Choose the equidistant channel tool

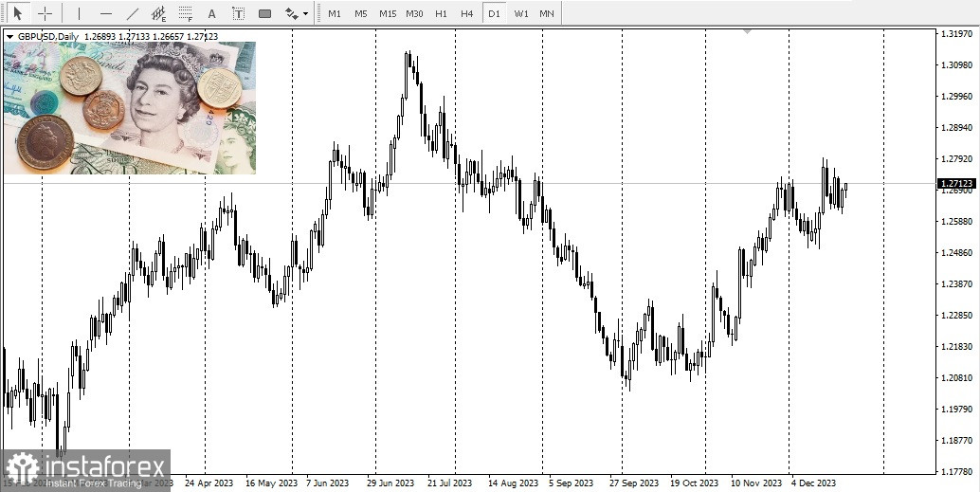(x=159, y=13)
